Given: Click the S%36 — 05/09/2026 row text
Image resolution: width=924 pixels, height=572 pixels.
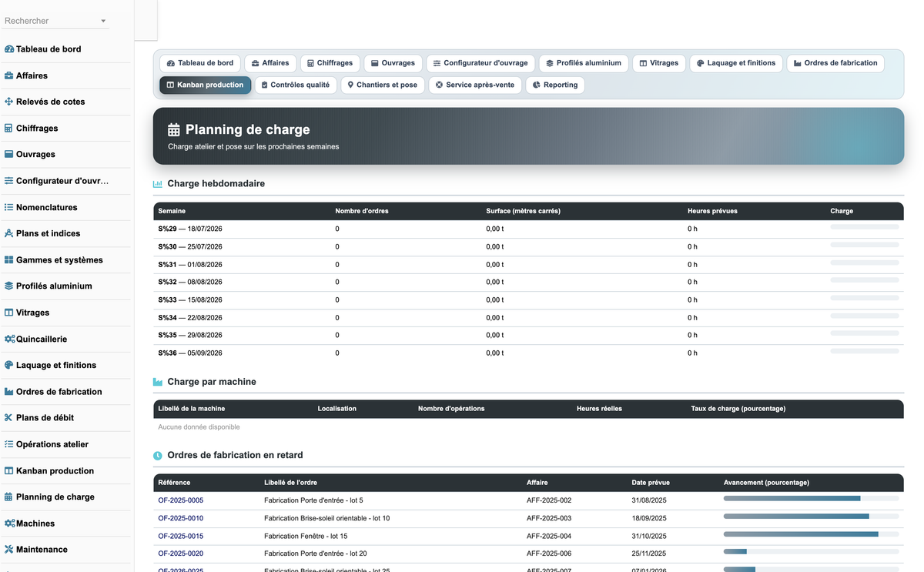Looking at the screenshot, I should [190, 353].
